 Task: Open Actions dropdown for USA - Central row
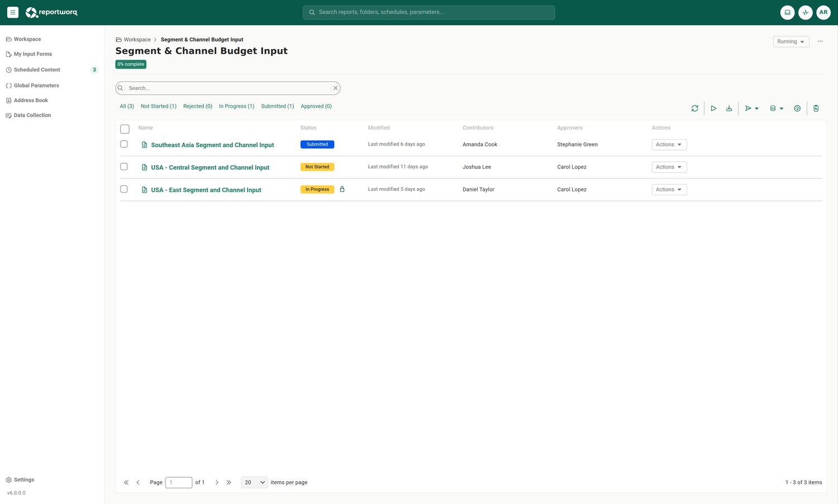pos(669,167)
